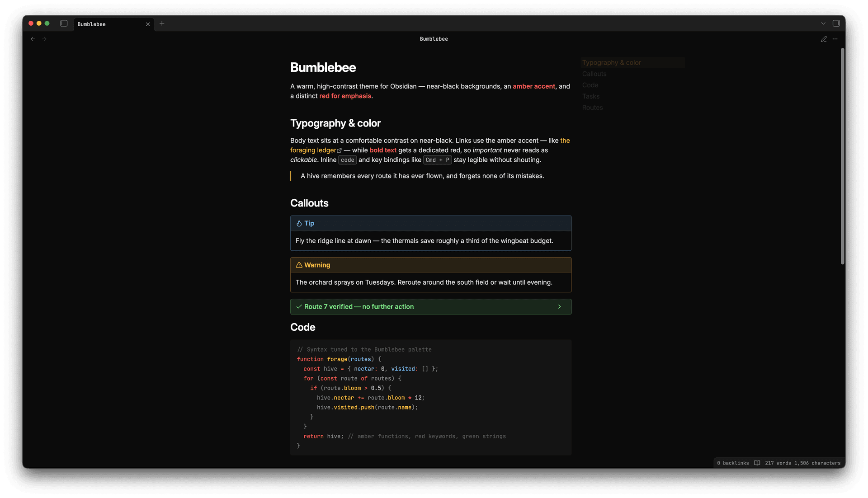868x498 pixels.
Task: Open a new tab with plus icon
Action: 162,23
